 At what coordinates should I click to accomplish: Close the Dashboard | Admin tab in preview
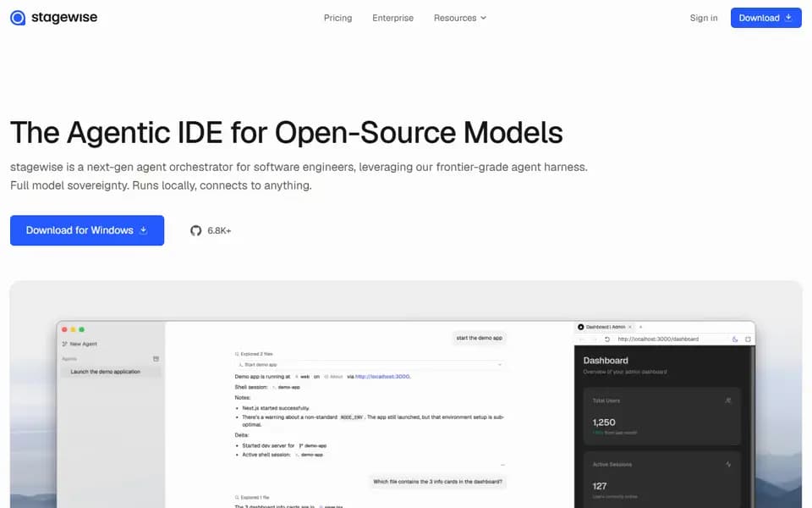coord(629,327)
